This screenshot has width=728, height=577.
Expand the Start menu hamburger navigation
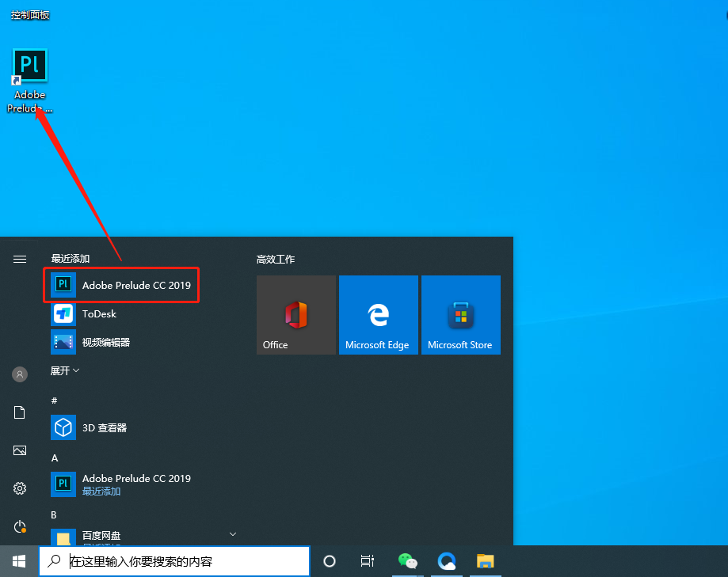[x=20, y=259]
